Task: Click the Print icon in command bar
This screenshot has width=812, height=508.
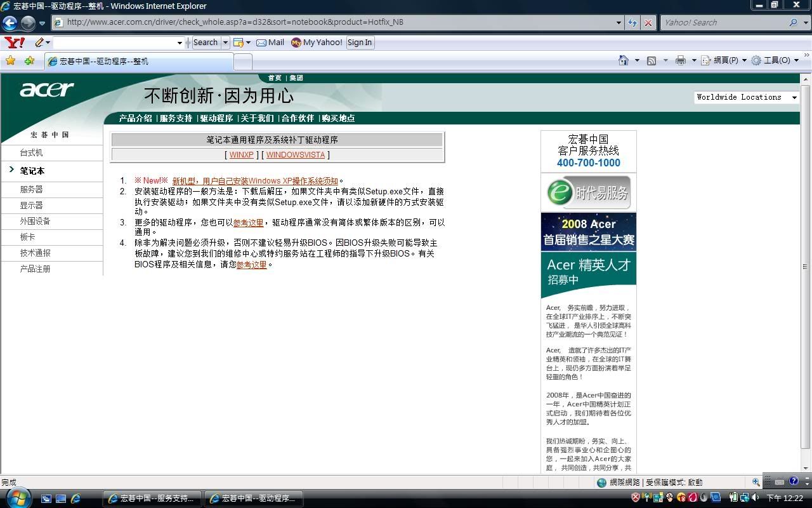Action: click(681, 60)
